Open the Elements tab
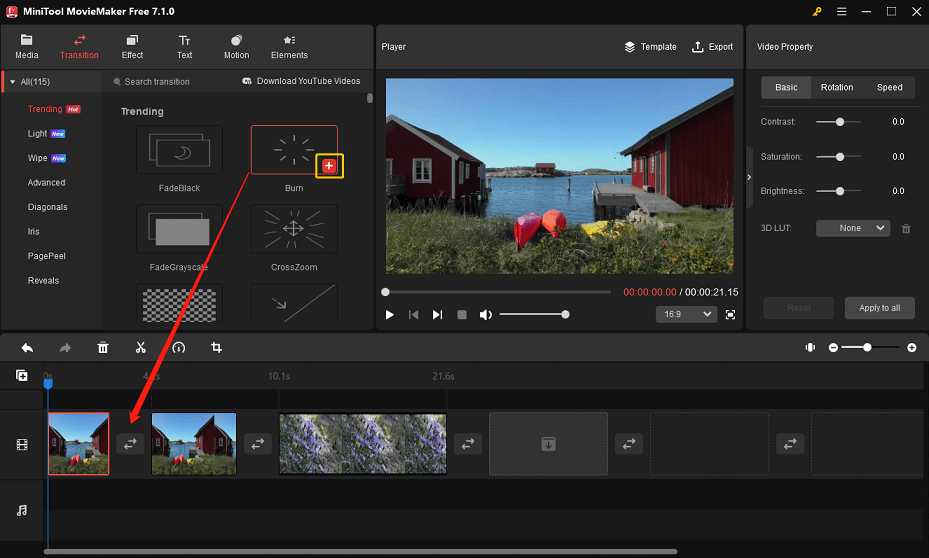929x558 pixels. coord(289,47)
